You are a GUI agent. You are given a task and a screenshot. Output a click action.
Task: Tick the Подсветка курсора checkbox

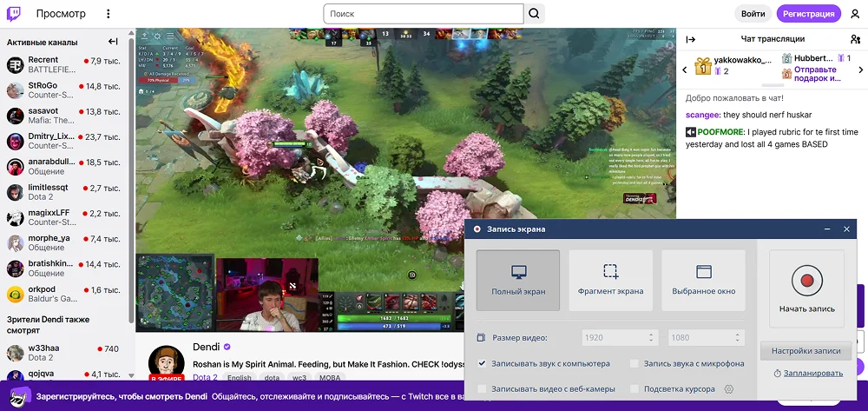tap(635, 389)
